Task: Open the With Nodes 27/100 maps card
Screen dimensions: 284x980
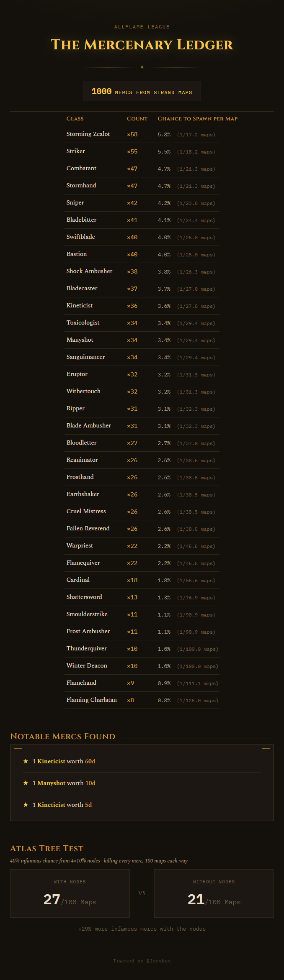Action: pyautogui.click(x=70, y=893)
